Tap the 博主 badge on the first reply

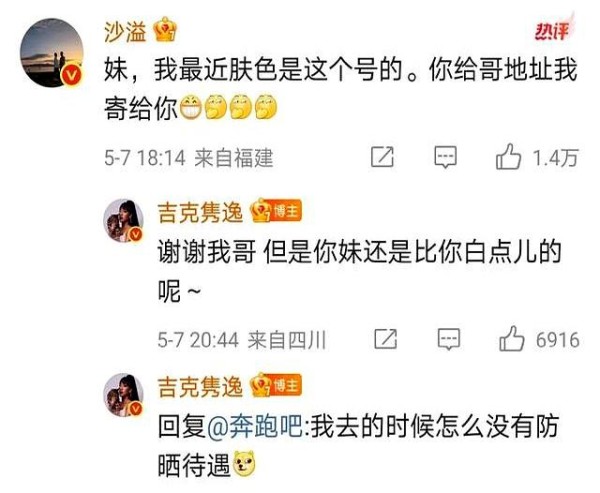tap(283, 211)
